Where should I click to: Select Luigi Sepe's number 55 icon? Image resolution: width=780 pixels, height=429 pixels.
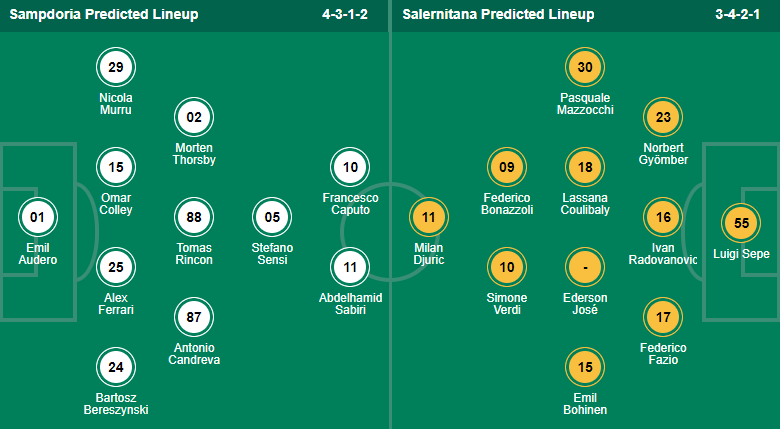click(741, 223)
